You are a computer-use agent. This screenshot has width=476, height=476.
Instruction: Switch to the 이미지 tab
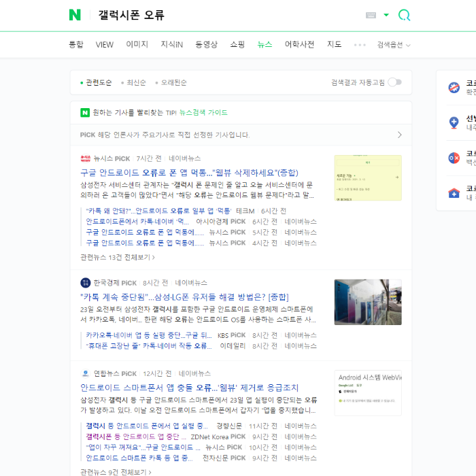(x=137, y=45)
